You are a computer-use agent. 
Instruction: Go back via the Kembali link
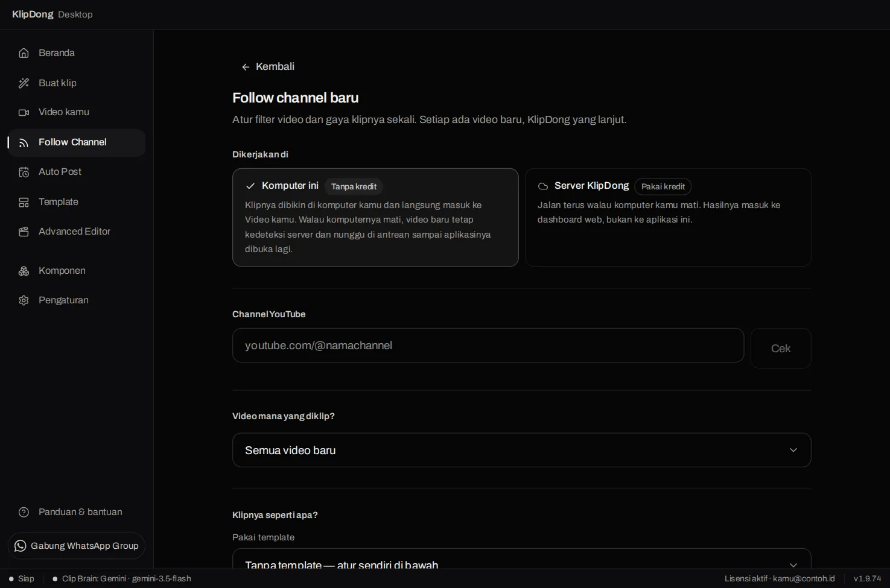tap(268, 66)
